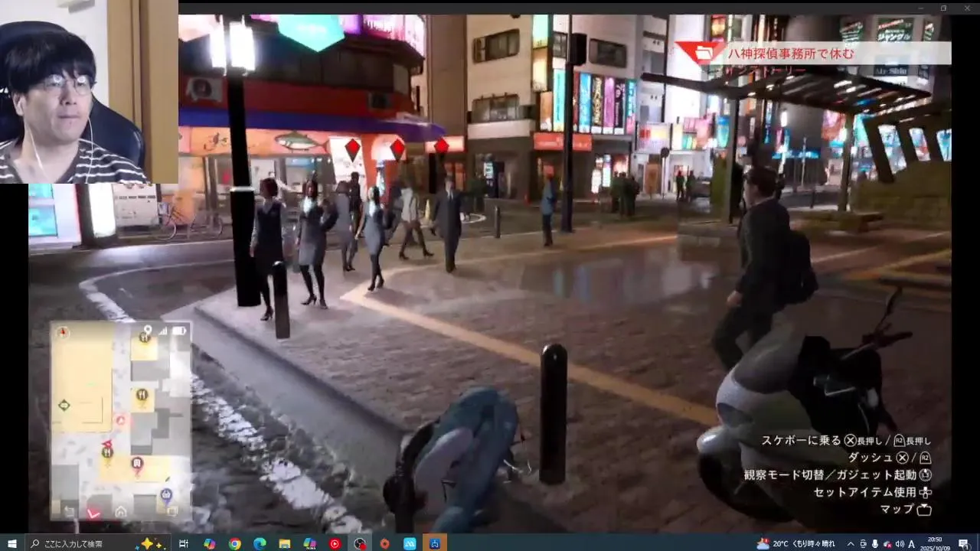The height and width of the screenshot is (551, 980).
Task: Open the volume speaker tray icon
Action: click(899, 543)
